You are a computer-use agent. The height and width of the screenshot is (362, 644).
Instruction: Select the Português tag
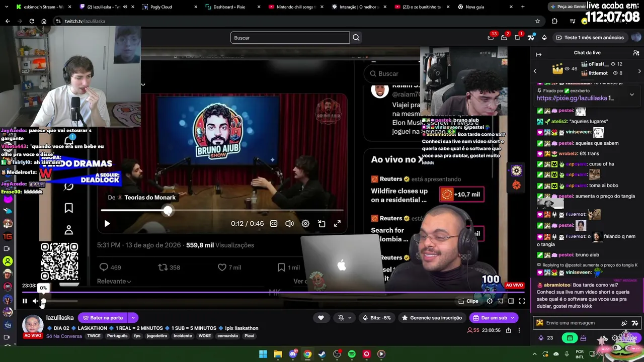pyautogui.click(x=117, y=336)
